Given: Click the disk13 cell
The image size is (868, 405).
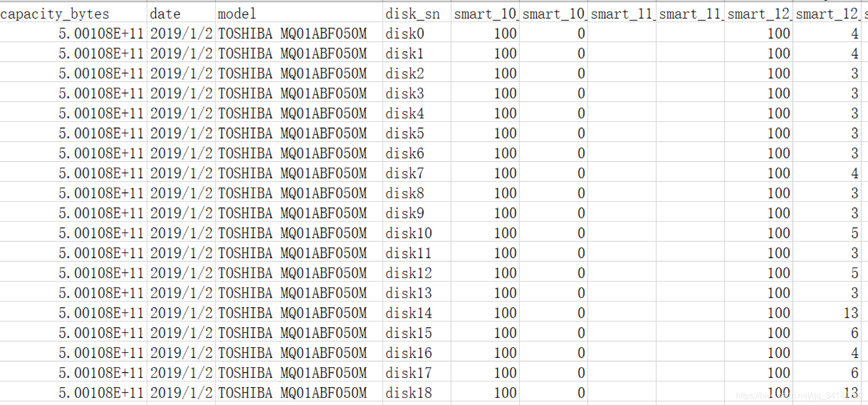Looking at the screenshot, I should [x=417, y=293].
